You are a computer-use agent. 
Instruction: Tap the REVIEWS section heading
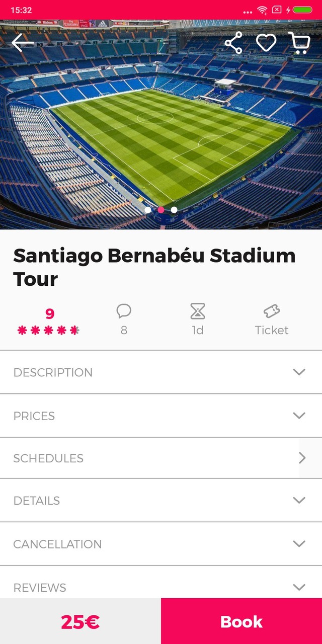click(161, 587)
